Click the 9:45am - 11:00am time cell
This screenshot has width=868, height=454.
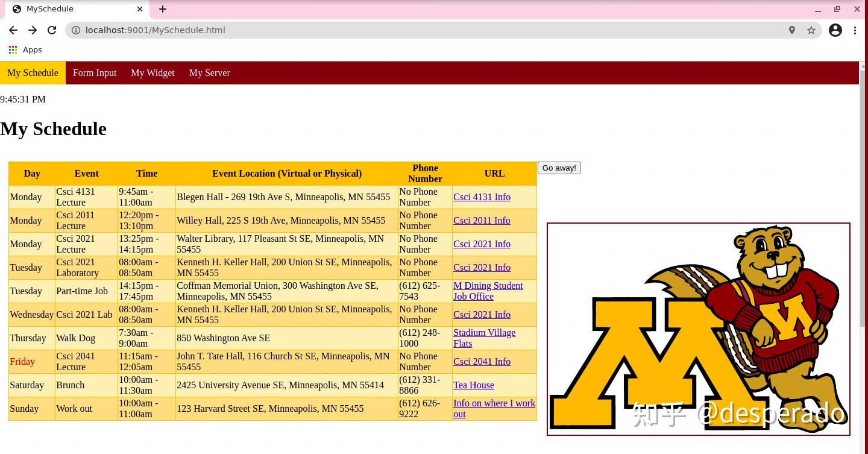pos(146,197)
